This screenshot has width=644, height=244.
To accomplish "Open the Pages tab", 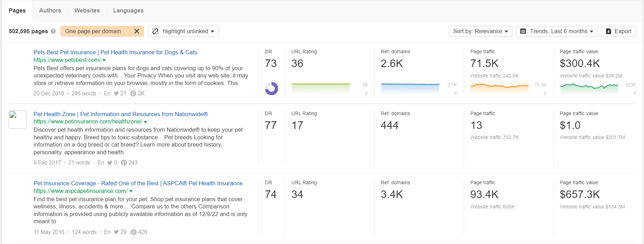I will [x=17, y=10].
